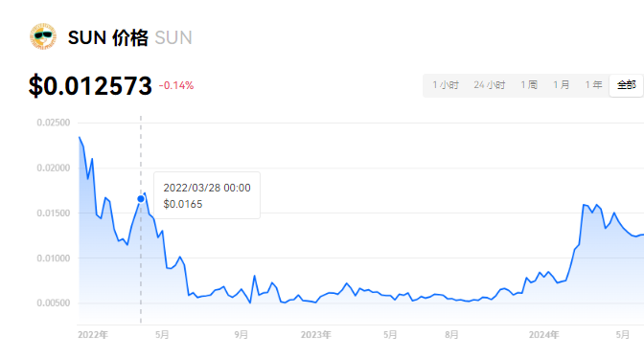Click the 8月 x-axis label
This screenshot has width=644, height=359.
coord(451,335)
